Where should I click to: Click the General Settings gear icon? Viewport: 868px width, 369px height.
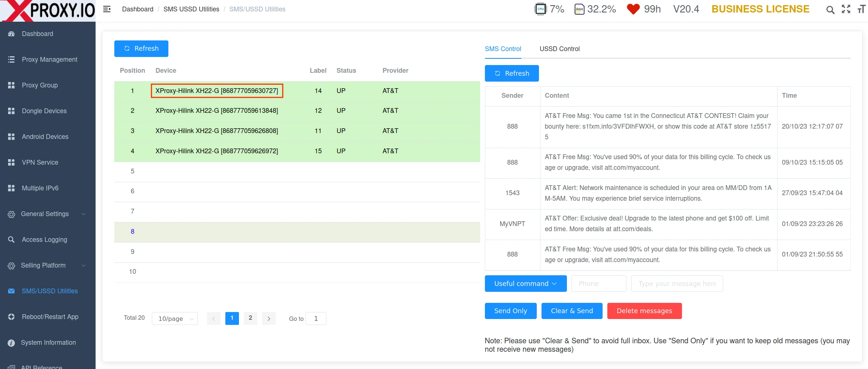(x=11, y=214)
